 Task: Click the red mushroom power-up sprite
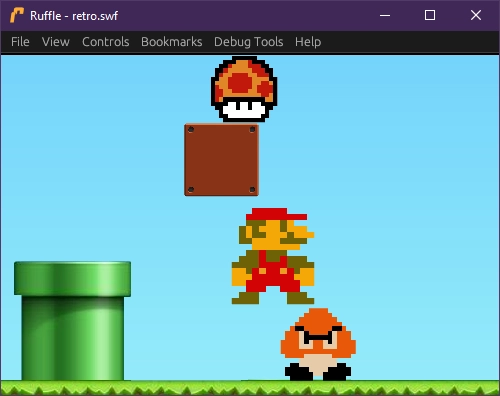coord(244,89)
